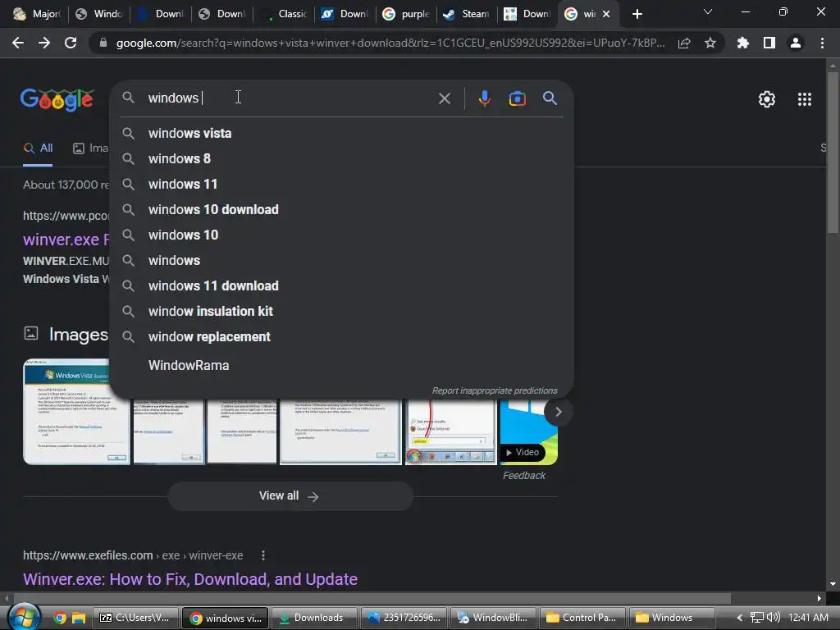Open the Chrome extensions puzzle icon
The image size is (840, 630).
tap(742, 43)
